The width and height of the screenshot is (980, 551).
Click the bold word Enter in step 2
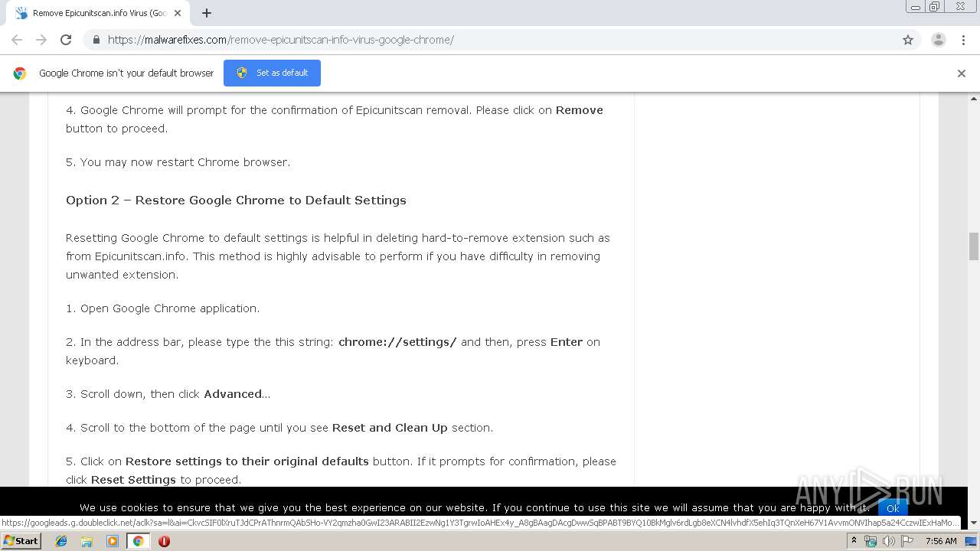[567, 342]
